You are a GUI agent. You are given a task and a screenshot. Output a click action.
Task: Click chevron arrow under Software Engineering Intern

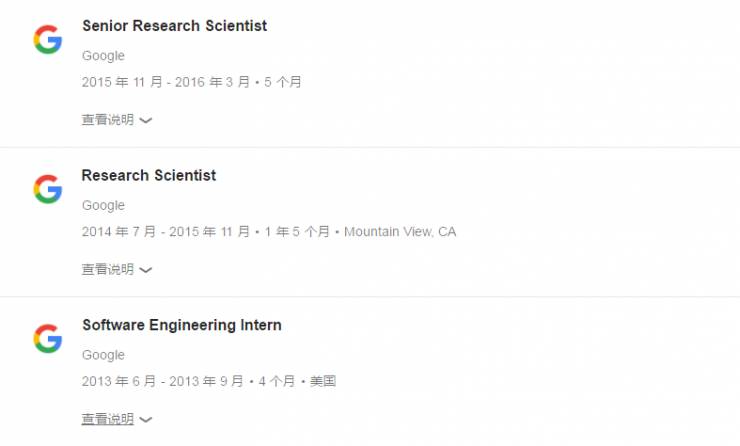tap(146, 420)
